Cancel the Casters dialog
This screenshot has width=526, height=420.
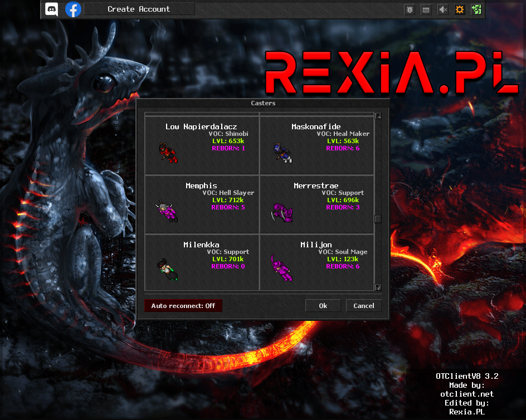click(x=363, y=306)
